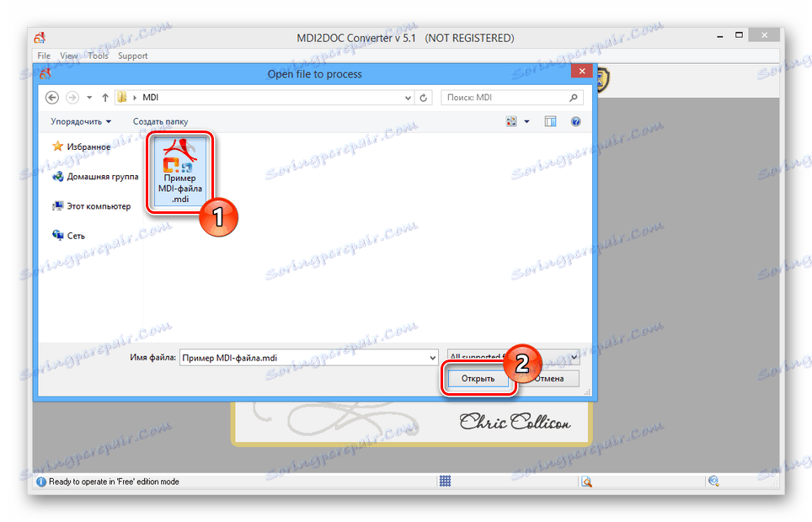Viewport: 812px width, 522px height.
Task: Open the View menu
Action: 69,56
